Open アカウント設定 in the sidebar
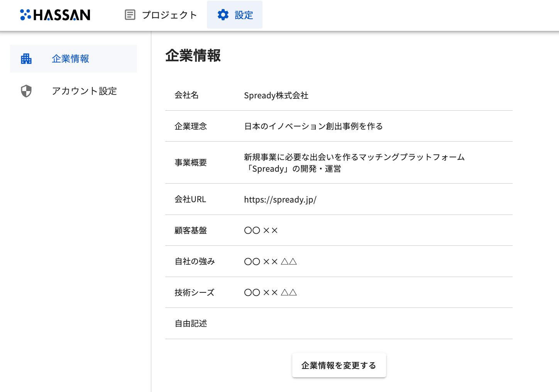The image size is (559, 392). (x=84, y=91)
